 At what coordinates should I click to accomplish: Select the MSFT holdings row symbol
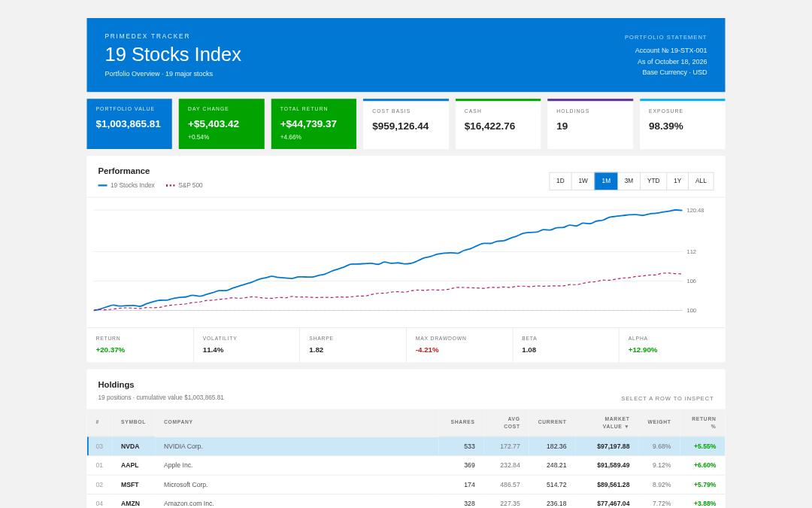click(x=129, y=485)
